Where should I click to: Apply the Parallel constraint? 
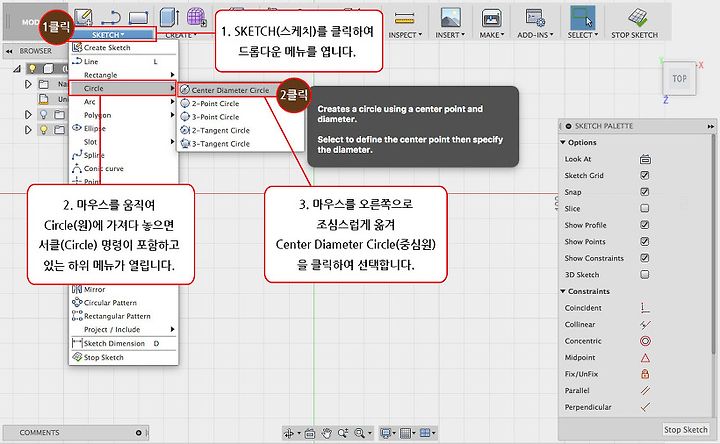pos(645,391)
